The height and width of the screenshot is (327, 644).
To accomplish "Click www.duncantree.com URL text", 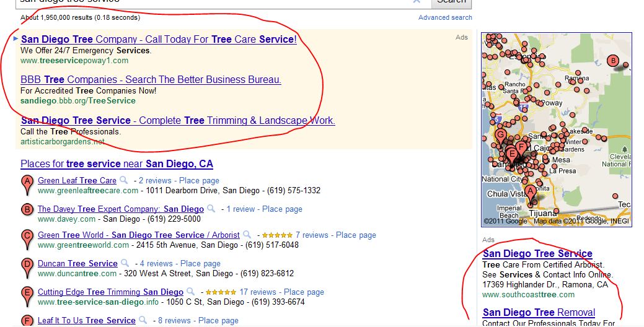I will pyautogui.click(x=77, y=273).
